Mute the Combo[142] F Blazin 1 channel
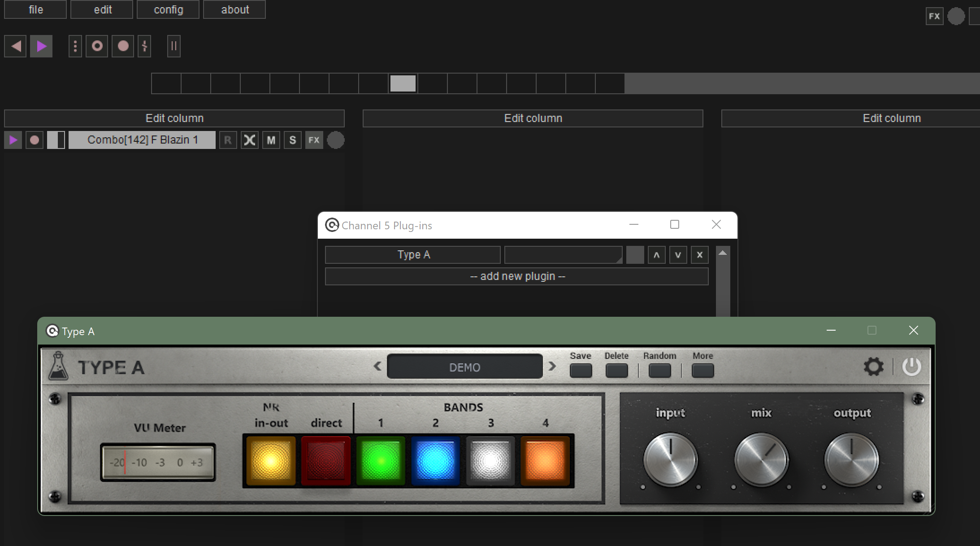 click(271, 140)
